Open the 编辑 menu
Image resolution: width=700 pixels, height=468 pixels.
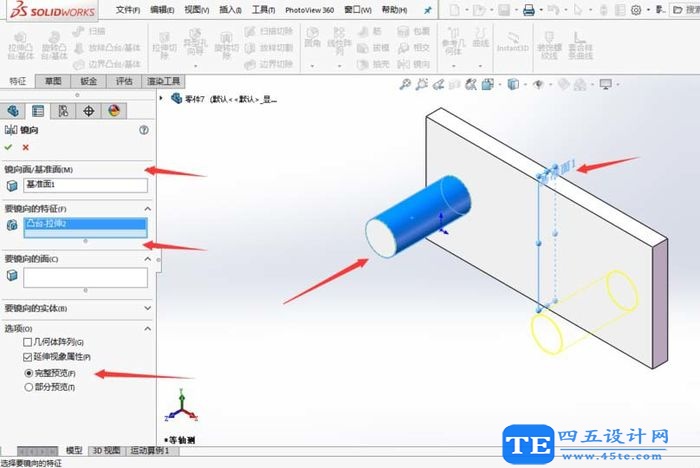point(162,10)
